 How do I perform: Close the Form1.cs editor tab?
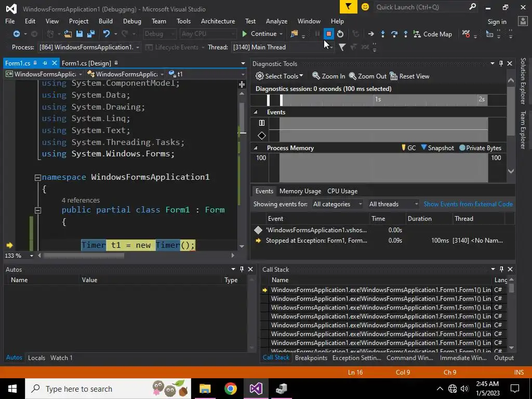[x=54, y=63]
